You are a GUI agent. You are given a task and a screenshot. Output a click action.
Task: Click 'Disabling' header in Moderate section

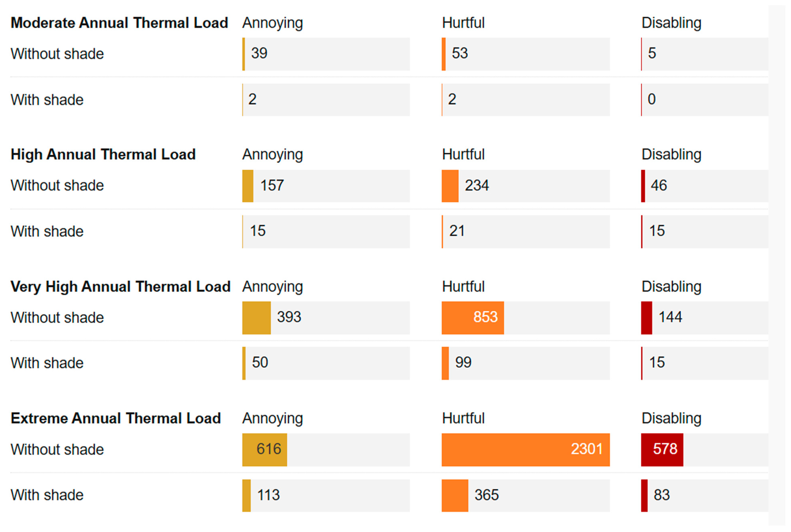click(x=671, y=23)
